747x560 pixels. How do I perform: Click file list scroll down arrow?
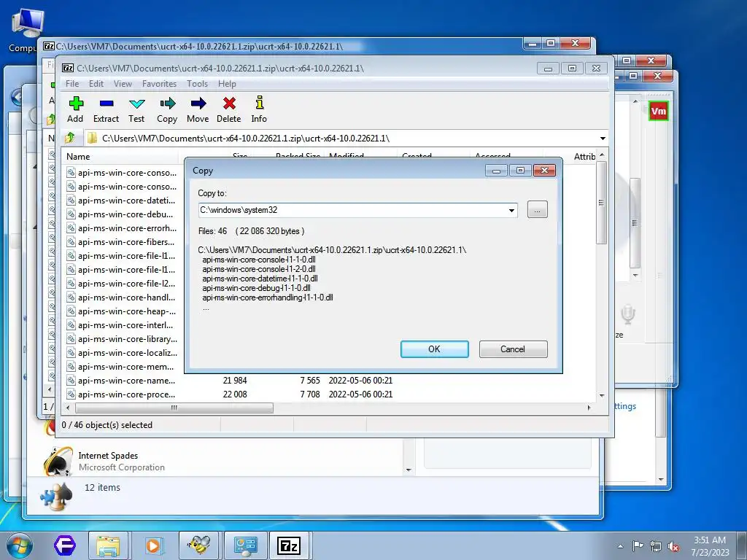click(602, 395)
